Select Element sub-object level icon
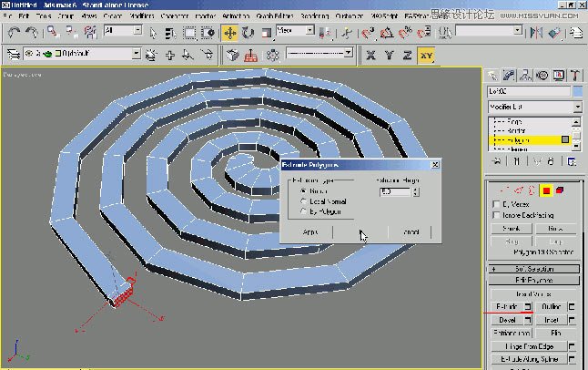Screen dimensions: 588x370 coord(560,190)
